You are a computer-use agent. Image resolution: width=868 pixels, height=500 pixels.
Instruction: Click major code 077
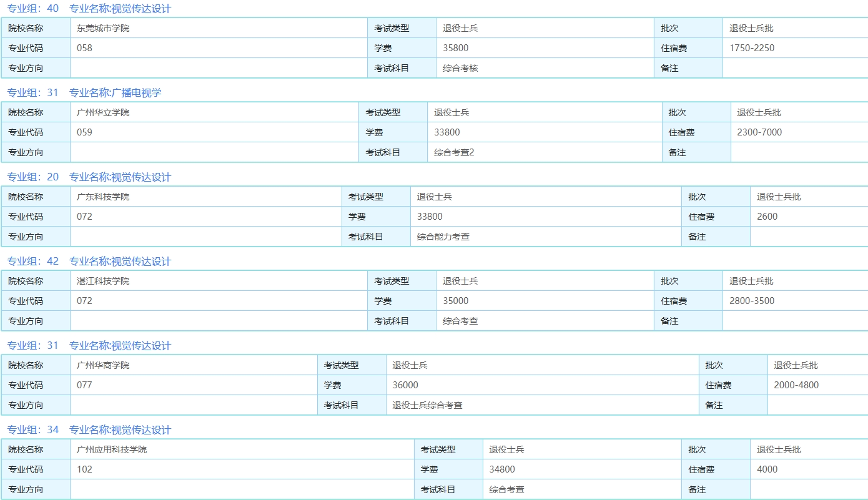(x=84, y=385)
